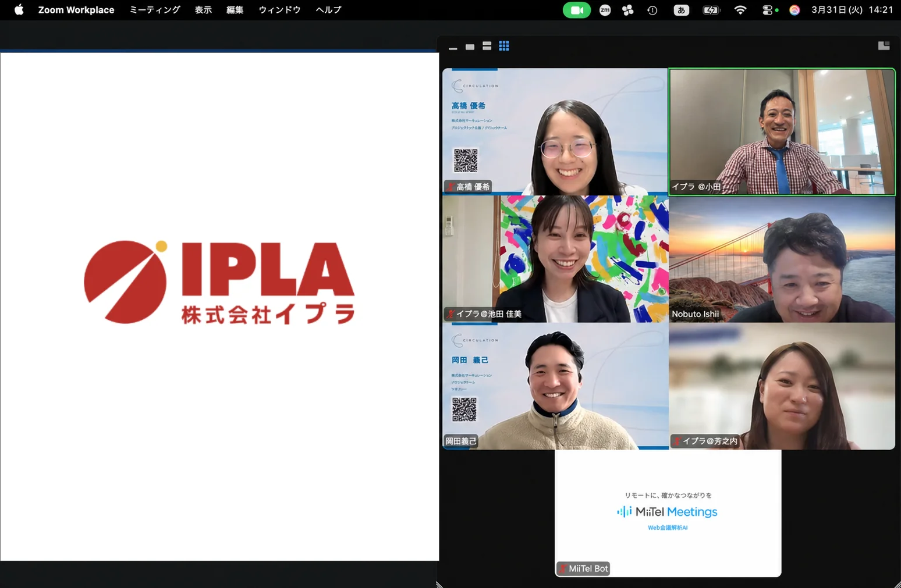This screenshot has width=901, height=588.
Task: Click the date and time display
Action: (x=852, y=10)
